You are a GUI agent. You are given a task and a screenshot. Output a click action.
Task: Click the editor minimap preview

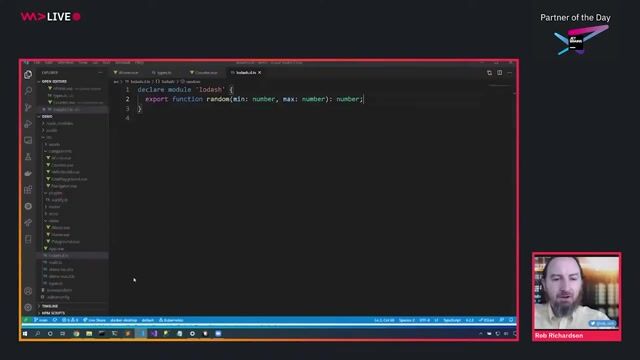[x=500, y=86]
